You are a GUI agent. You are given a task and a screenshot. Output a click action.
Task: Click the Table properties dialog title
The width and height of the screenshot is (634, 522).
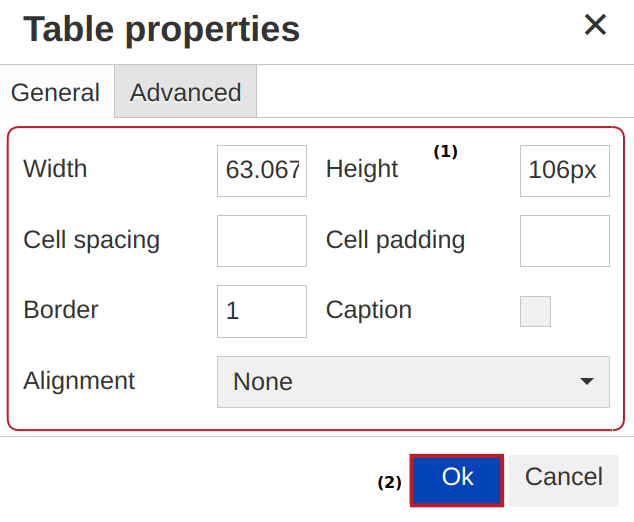pyautogui.click(x=161, y=29)
